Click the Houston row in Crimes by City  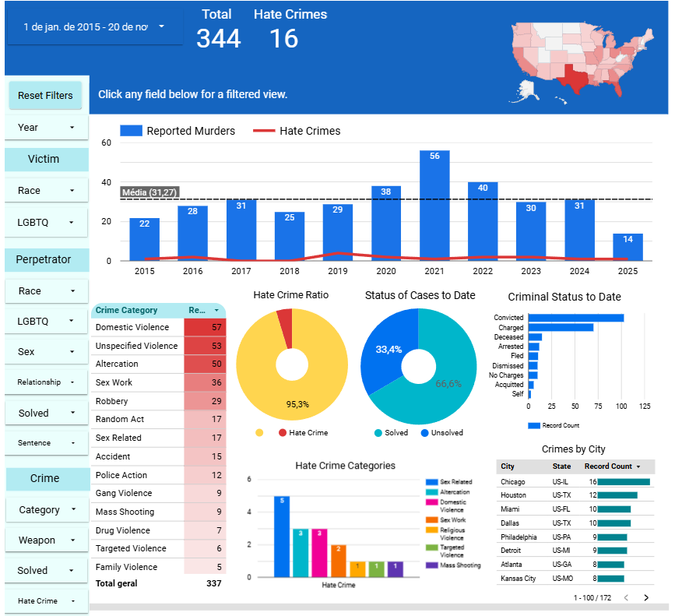coord(575,495)
